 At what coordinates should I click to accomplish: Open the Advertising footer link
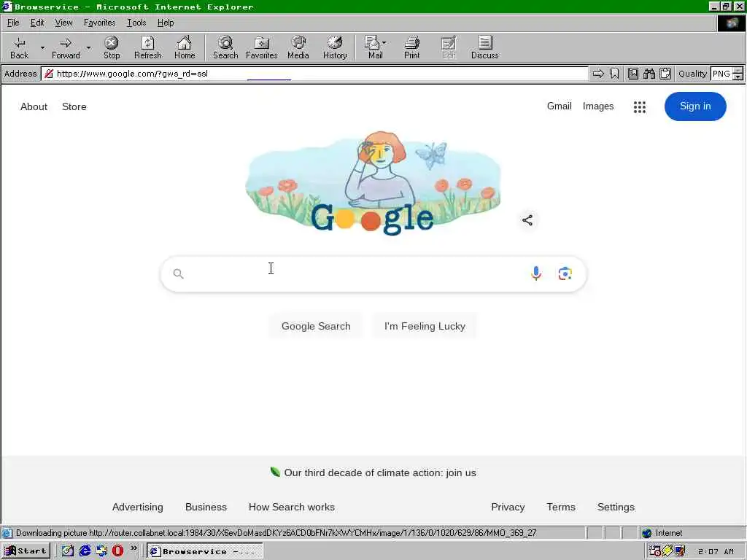[x=137, y=507]
